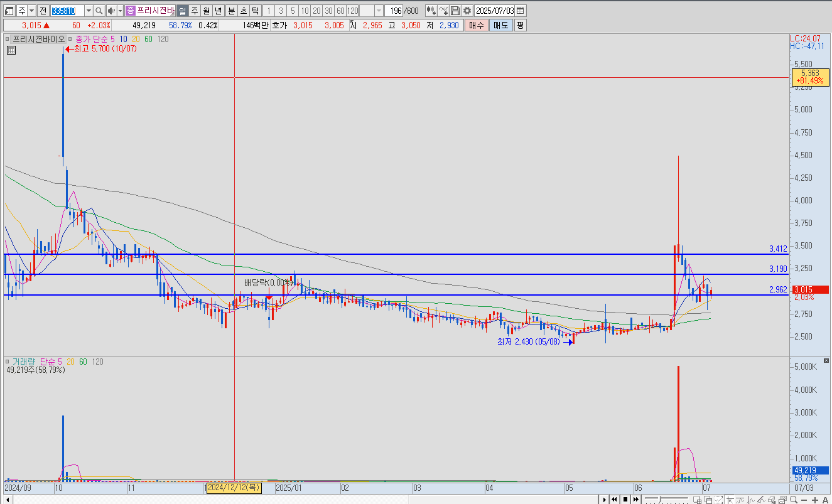This screenshot has height=504, width=832.
Task: Click the 전 button beside stock code
Action: tap(43, 11)
